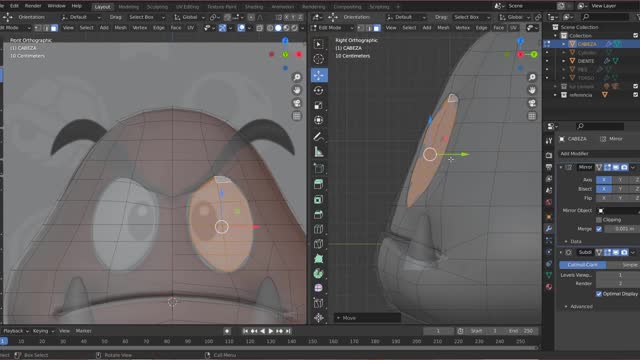Open the Edit Mode dropdown in the right viewport
The image size is (640, 360).
tap(332, 28)
